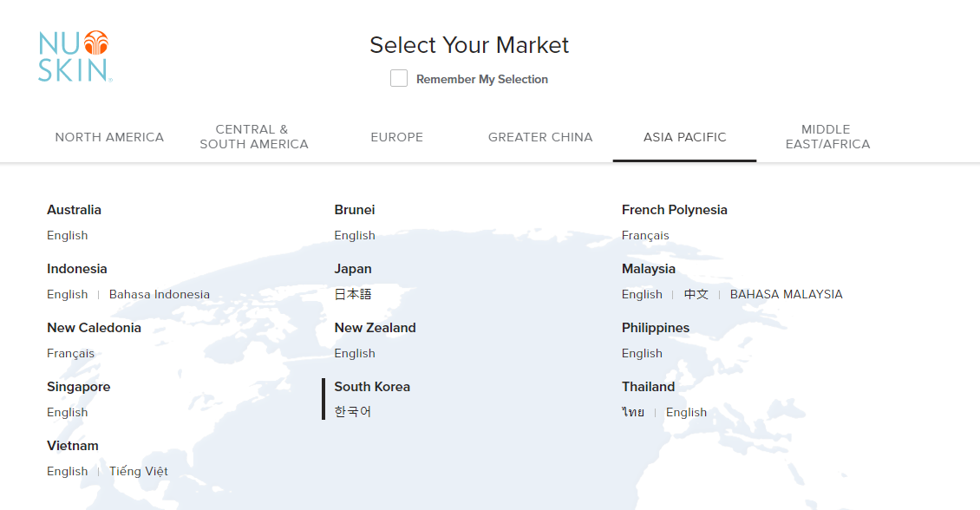Click the Nu Skin logo

[75, 56]
